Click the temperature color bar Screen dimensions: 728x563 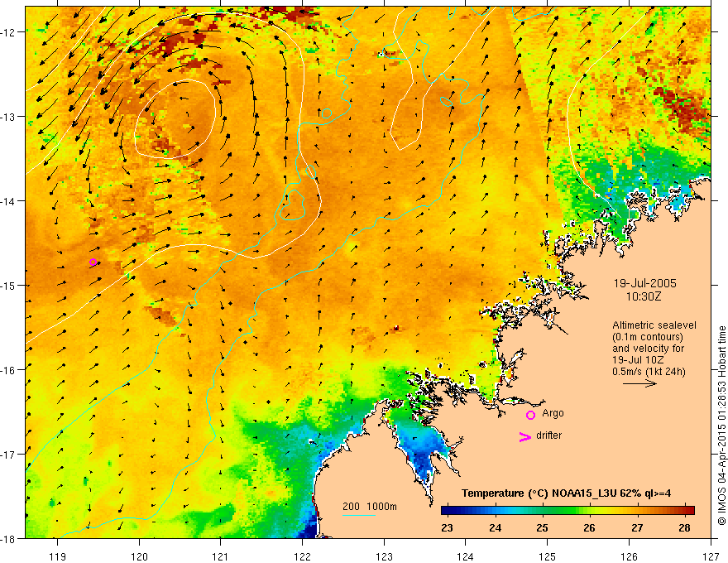pos(568,510)
